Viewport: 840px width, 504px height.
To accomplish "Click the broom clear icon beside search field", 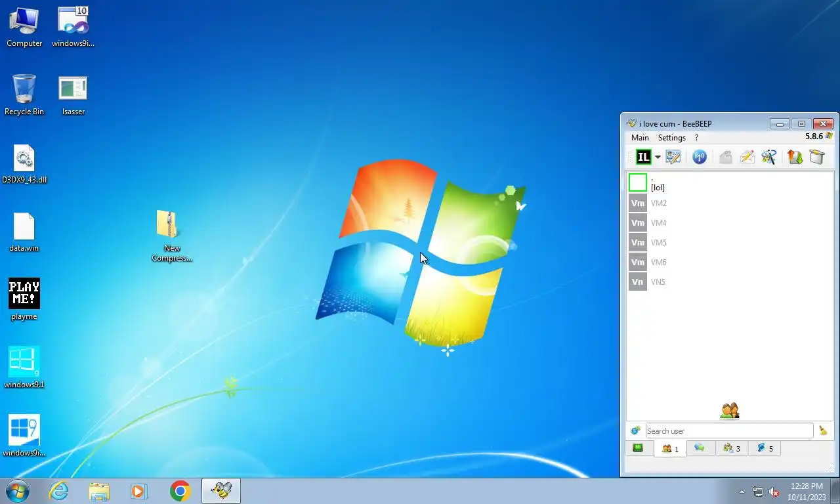I will 823,430.
